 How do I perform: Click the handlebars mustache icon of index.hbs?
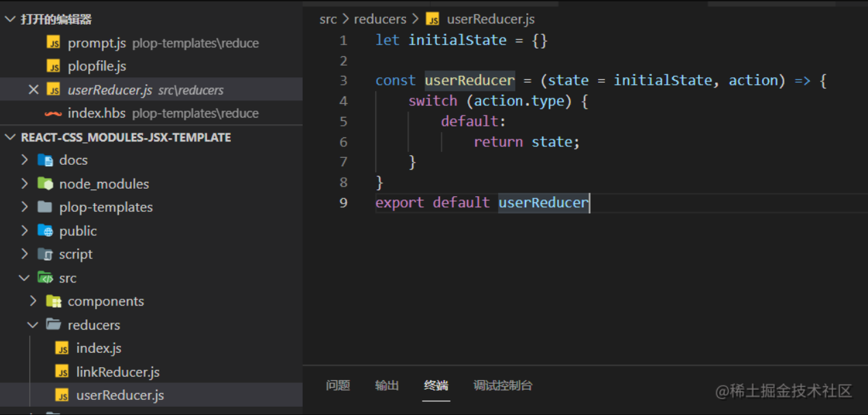pos(53,113)
